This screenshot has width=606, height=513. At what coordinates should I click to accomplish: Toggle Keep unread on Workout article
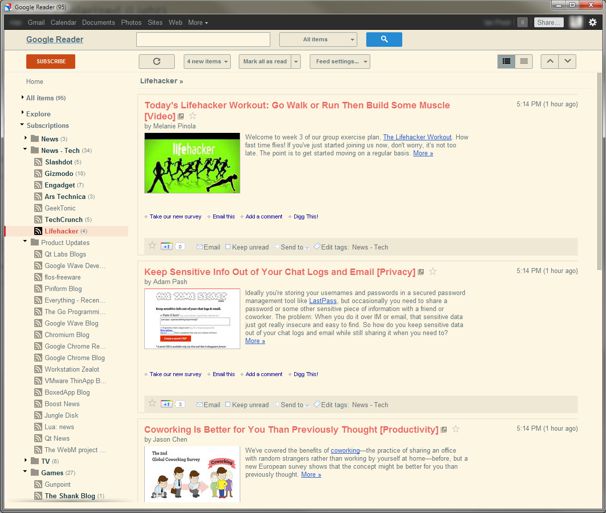[x=228, y=247]
